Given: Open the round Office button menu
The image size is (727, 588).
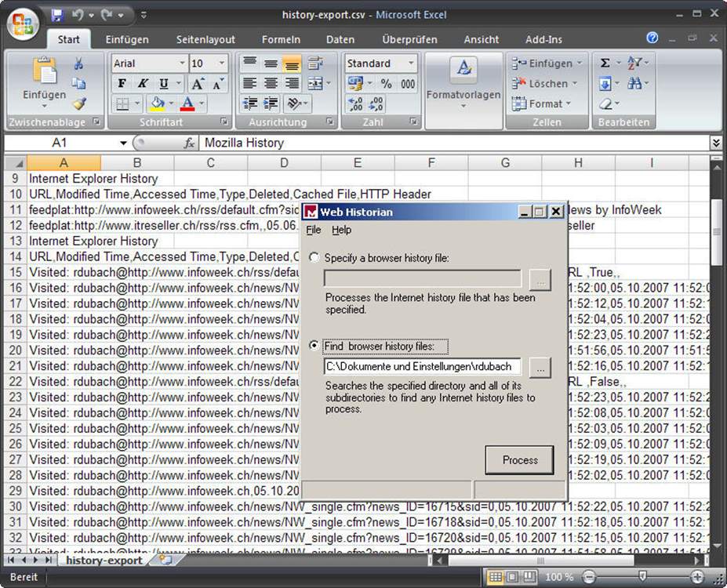Looking at the screenshot, I should tap(24, 24).
